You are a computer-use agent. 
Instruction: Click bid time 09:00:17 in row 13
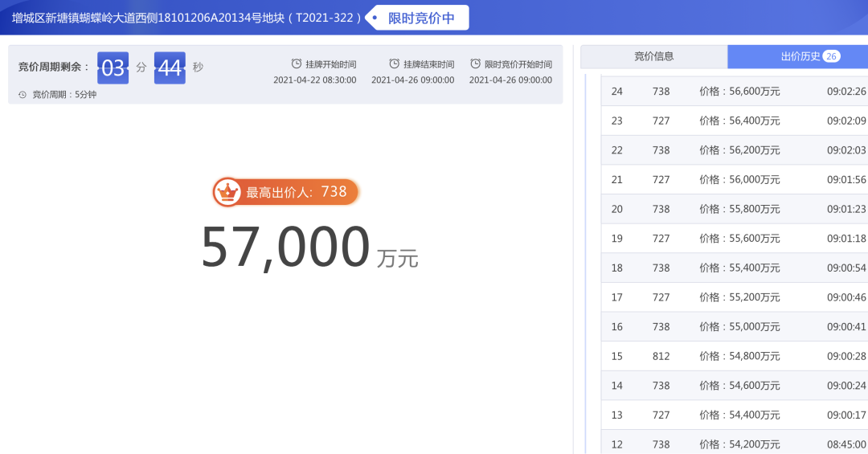coord(846,415)
